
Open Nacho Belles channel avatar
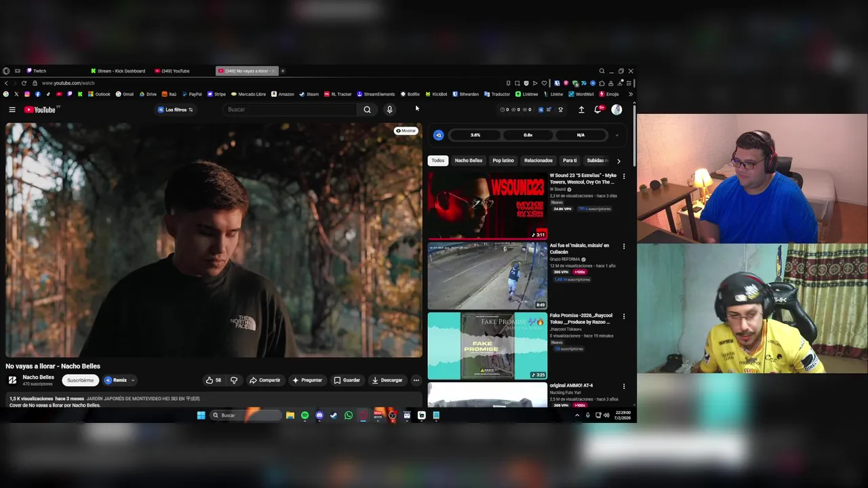12,380
